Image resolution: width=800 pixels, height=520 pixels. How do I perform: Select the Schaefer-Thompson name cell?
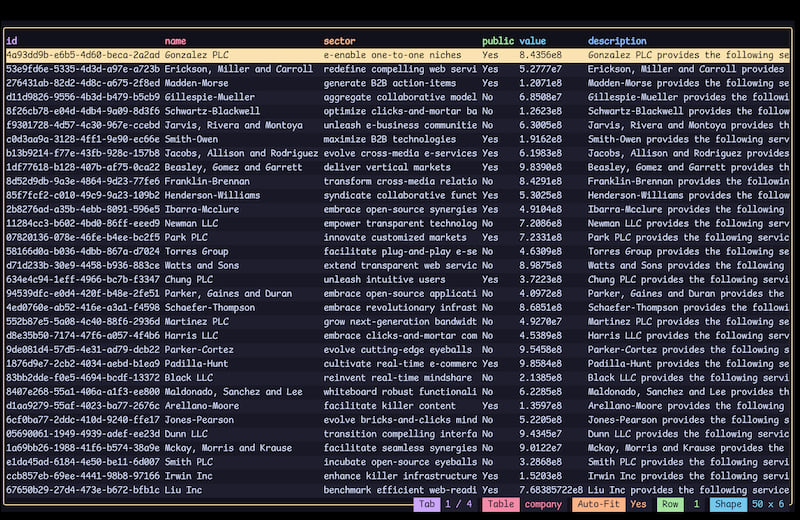[210, 308]
